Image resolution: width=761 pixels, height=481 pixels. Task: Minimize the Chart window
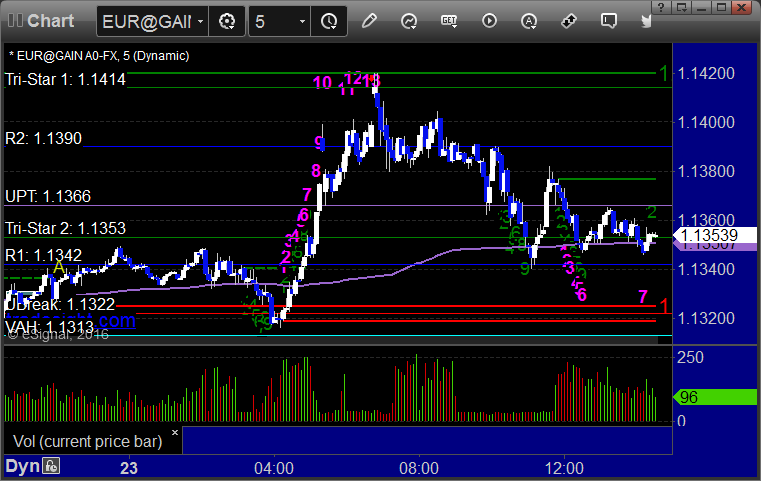[x=702, y=7]
